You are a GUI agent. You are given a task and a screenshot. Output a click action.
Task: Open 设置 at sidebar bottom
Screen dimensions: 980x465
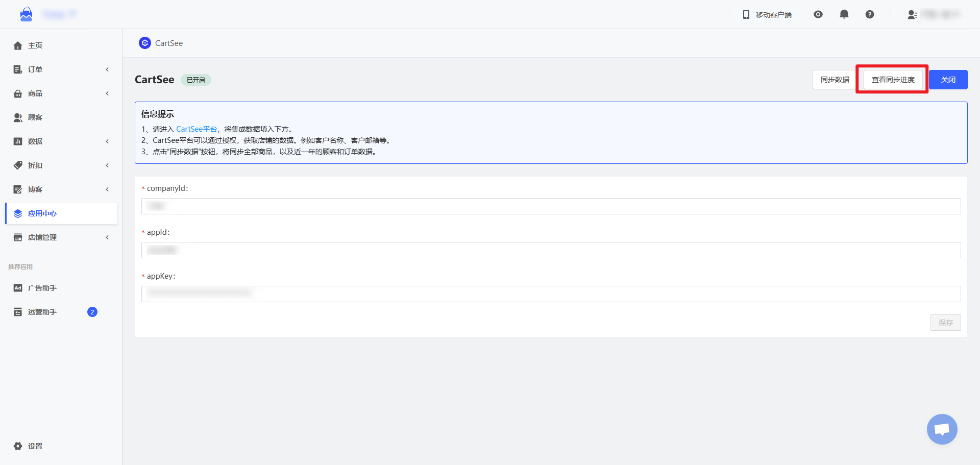(x=61, y=446)
